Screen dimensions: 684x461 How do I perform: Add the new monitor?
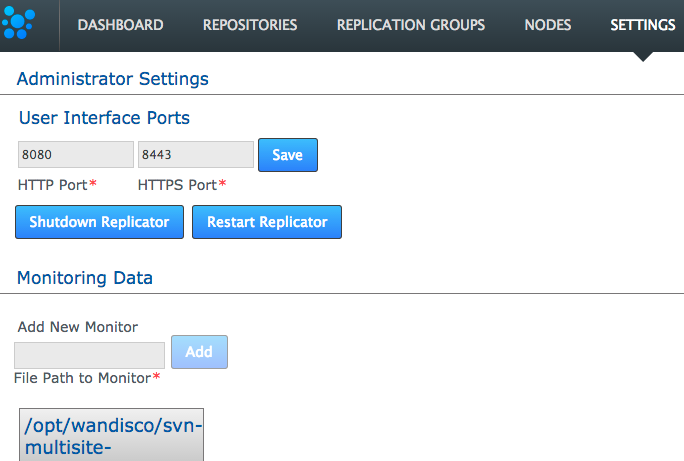[199, 352]
